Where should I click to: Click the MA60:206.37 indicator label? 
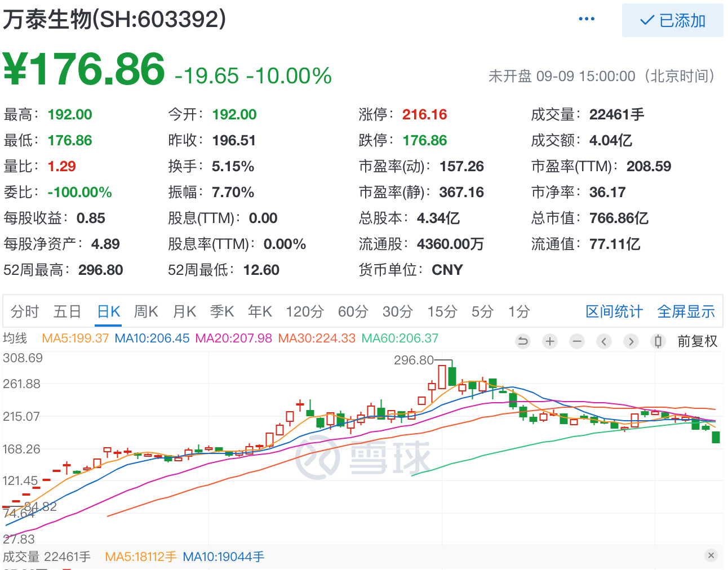(x=400, y=339)
